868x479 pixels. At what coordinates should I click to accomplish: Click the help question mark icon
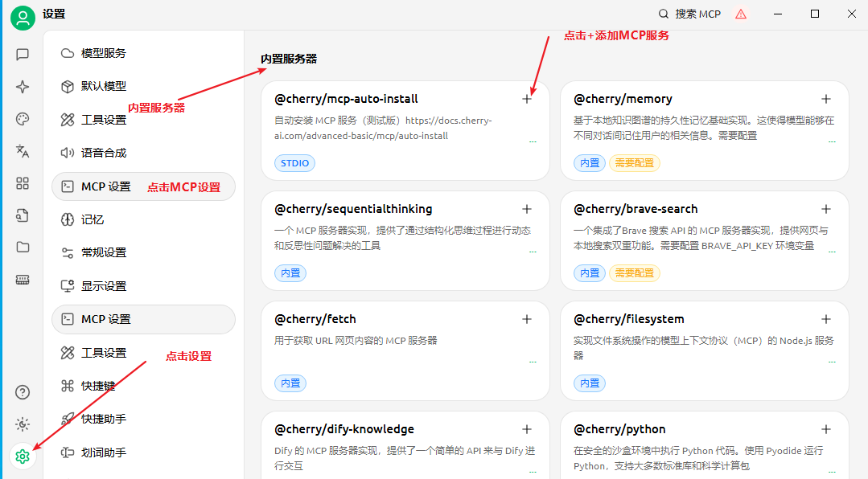[x=23, y=392]
